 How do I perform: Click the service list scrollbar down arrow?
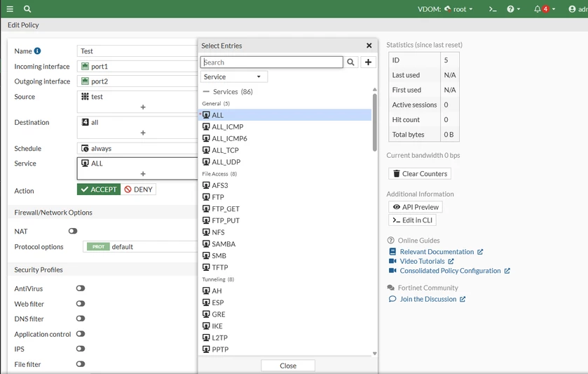point(375,354)
